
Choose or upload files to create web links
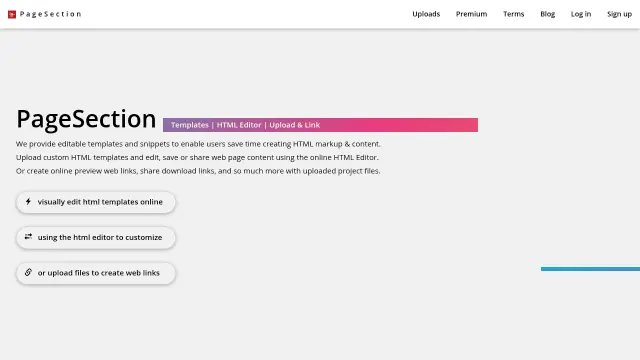pos(96,273)
